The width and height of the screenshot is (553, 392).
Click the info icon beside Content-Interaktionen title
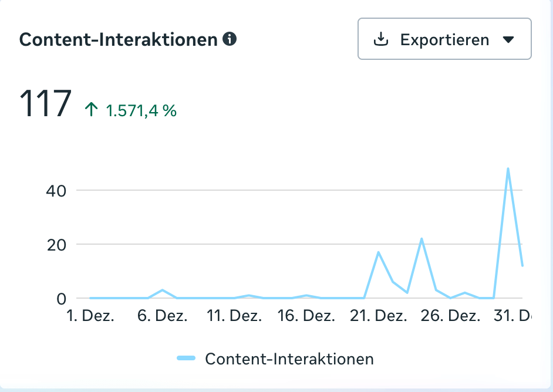click(230, 39)
